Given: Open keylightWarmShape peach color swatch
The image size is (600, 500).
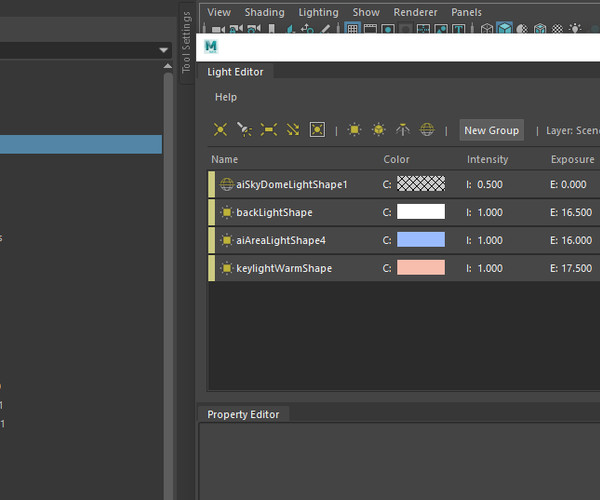Looking at the screenshot, I should click(x=421, y=267).
